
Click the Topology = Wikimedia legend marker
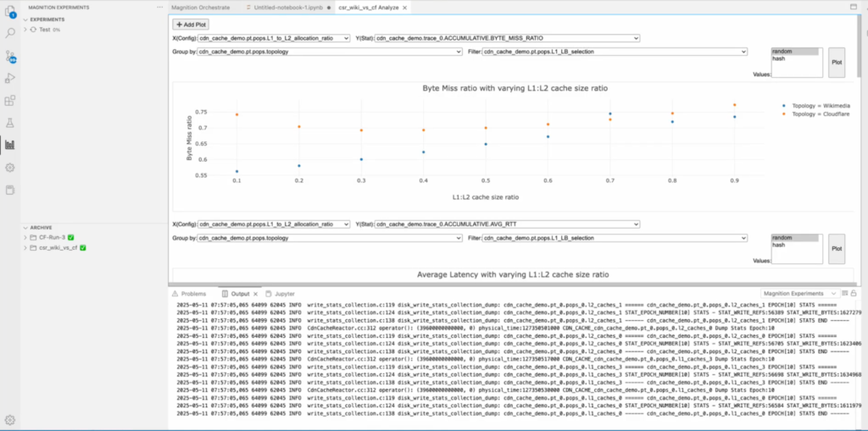click(783, 104)
